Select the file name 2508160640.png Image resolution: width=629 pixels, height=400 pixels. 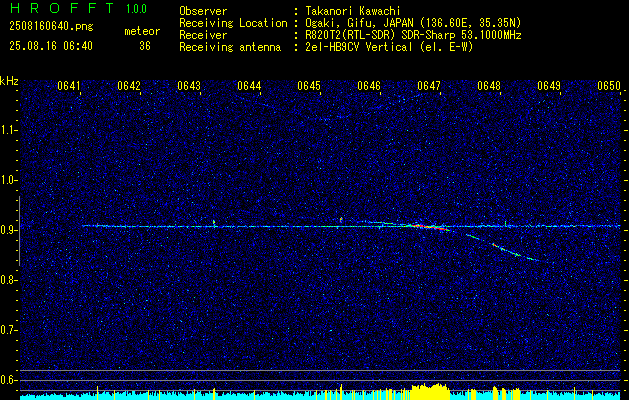[51, 27]
